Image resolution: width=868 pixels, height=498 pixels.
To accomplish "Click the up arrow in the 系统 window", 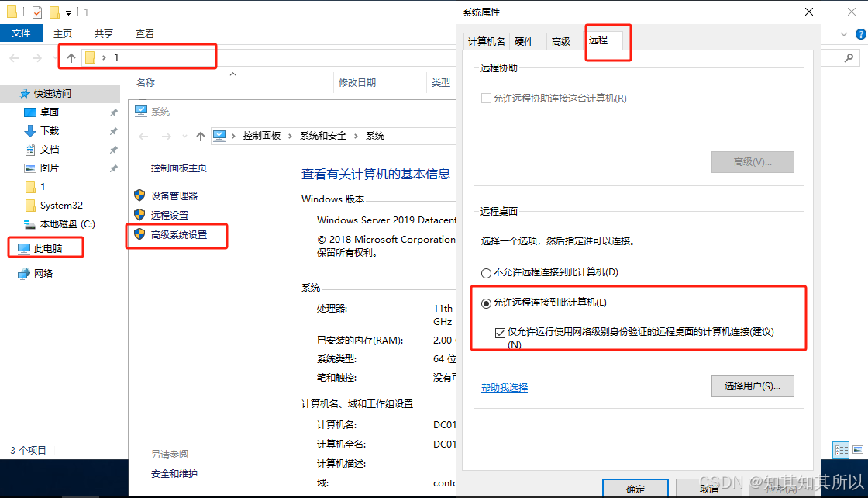I will click(201, 137).
